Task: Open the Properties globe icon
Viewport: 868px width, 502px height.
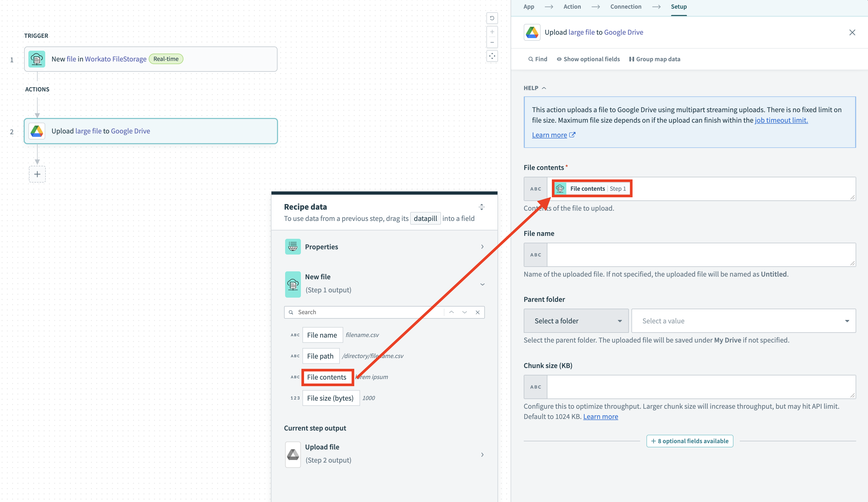Action: point(293,246)
